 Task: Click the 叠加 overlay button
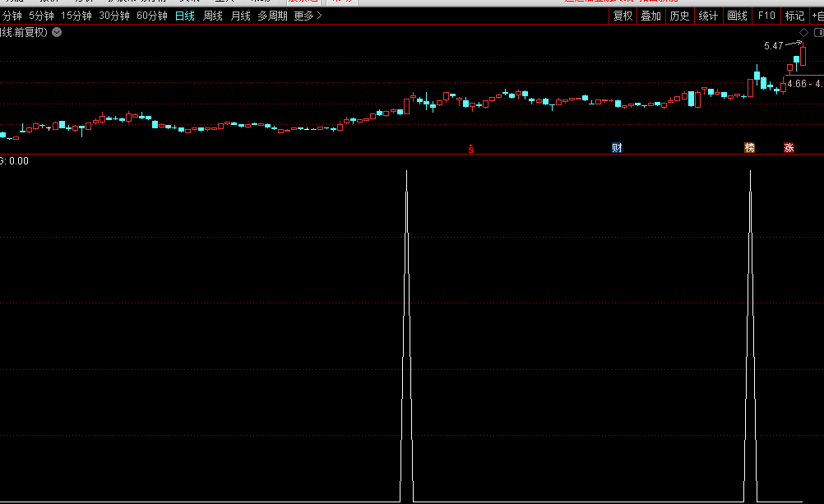click(x=650, y=16)
